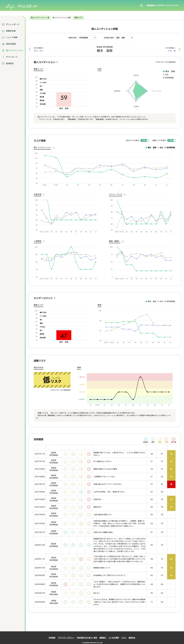Click the PULSE AI logo
Viewport: 184px width, 644px height.
click(x=21, y=6)
